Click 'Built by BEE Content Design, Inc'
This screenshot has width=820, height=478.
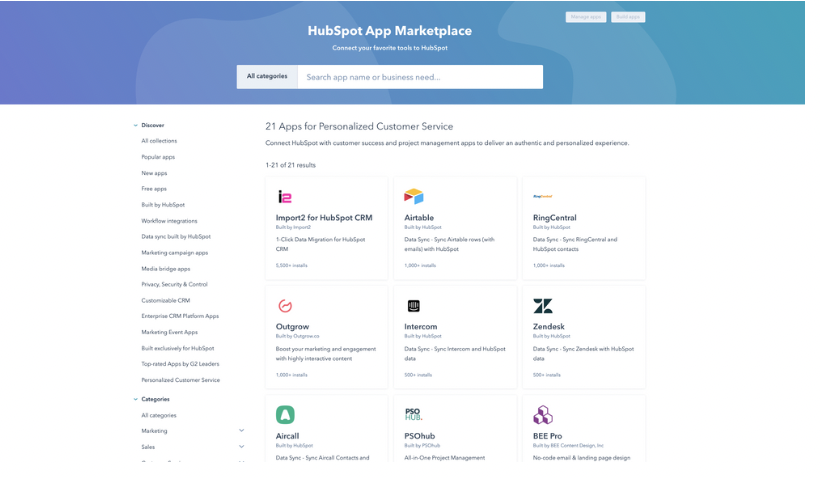pyautogui.click(x=568, y=446)
